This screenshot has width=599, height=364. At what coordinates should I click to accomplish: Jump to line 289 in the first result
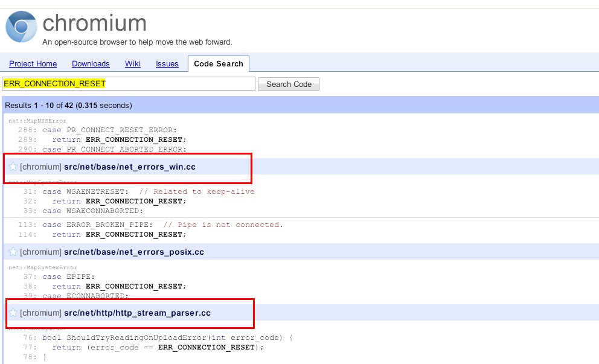click(30, 139)
